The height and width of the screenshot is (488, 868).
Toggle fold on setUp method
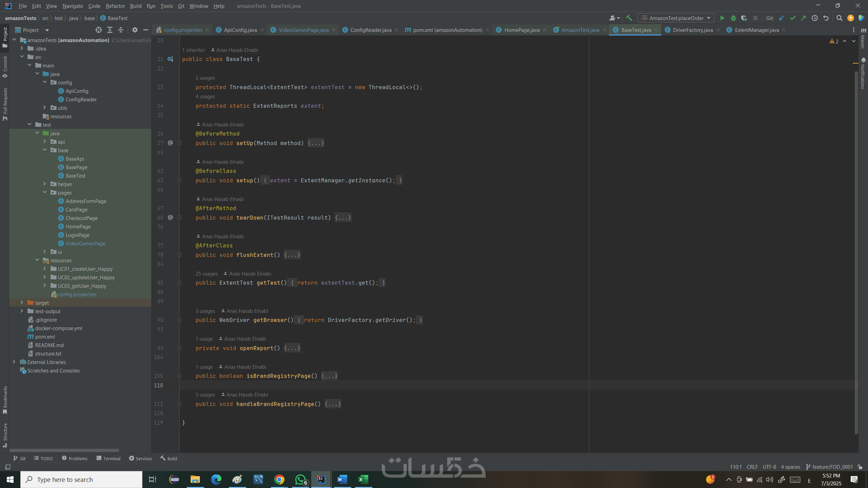(180, 143)
